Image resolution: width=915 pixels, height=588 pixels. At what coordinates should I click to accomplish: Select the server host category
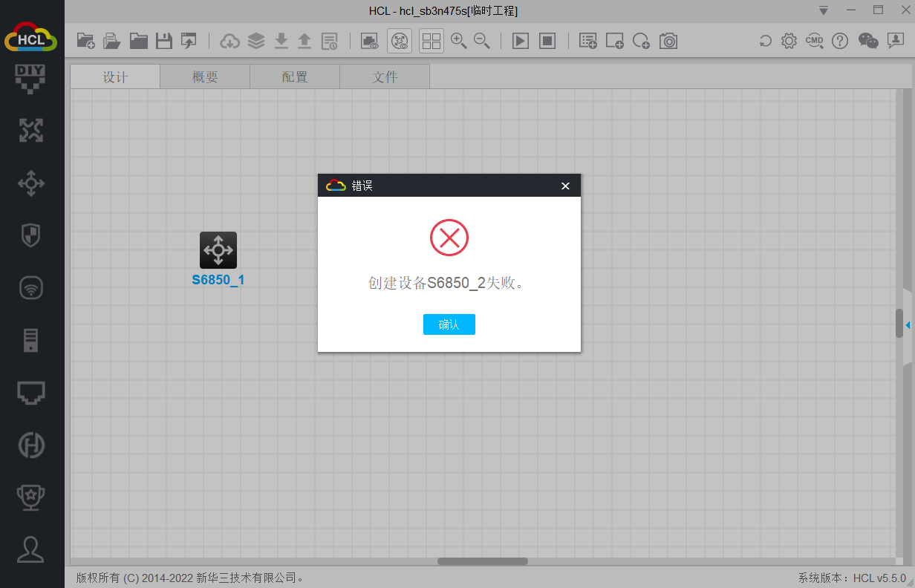tap(30, 340)
